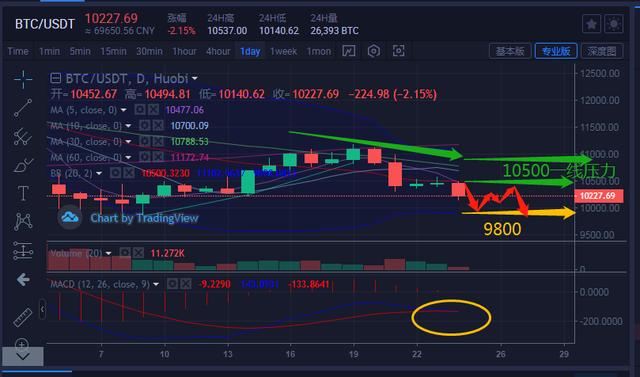Select the crosshair cursor tool
Image resolution: width=640 pixels, height=377 pixels.
click(x=23, y=79)
